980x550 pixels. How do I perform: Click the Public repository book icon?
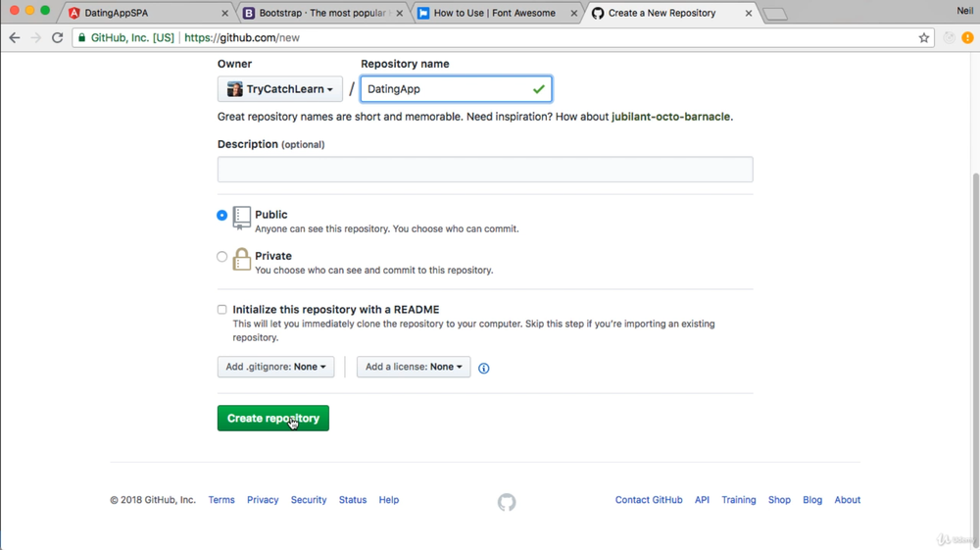(241, 218)
